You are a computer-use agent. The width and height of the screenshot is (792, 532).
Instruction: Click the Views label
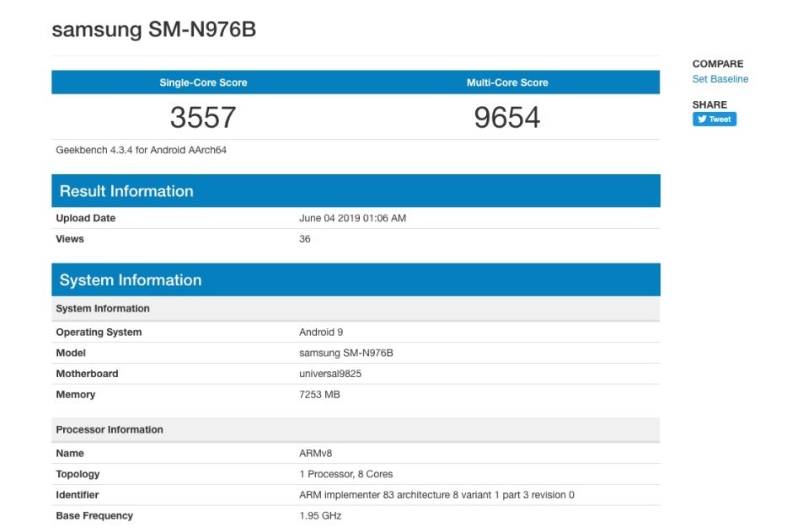[70, 239]
